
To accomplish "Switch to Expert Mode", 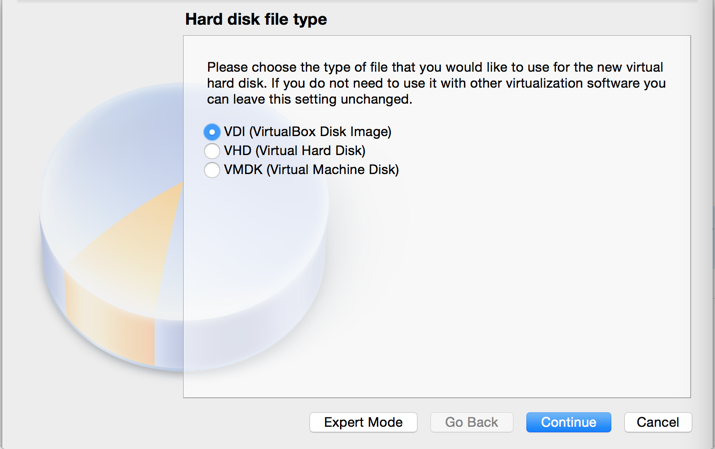I will [x=363, y=422].
